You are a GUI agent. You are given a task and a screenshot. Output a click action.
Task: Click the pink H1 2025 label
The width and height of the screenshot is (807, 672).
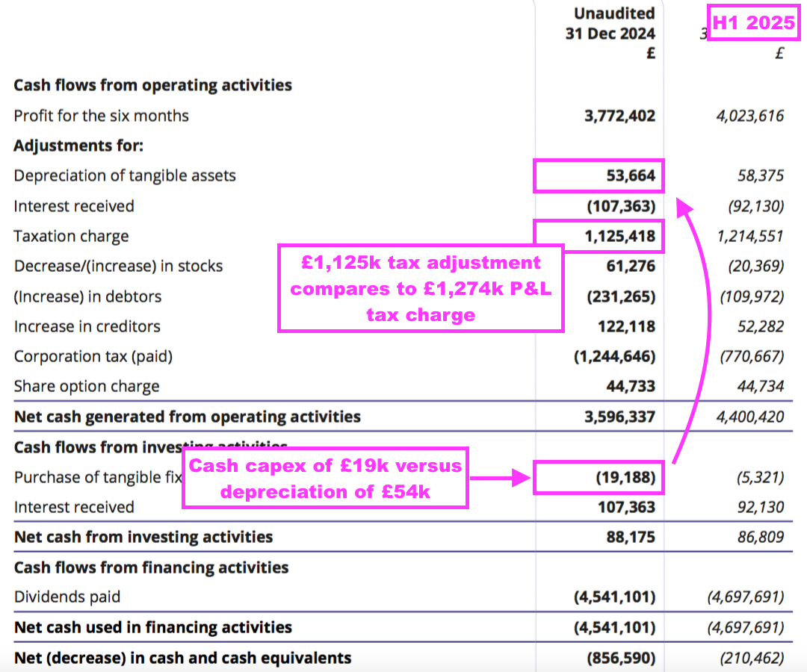pyautogui.click(x=753, y=23)
